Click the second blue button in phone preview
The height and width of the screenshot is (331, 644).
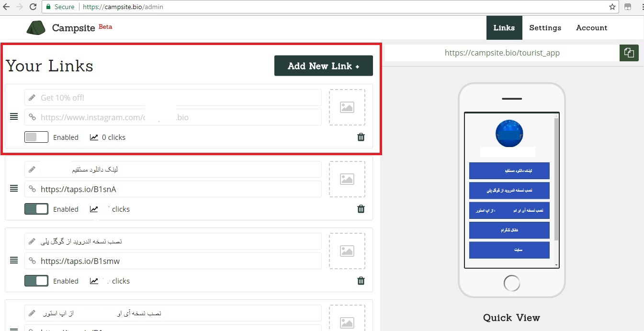click(x=509, y=191)
